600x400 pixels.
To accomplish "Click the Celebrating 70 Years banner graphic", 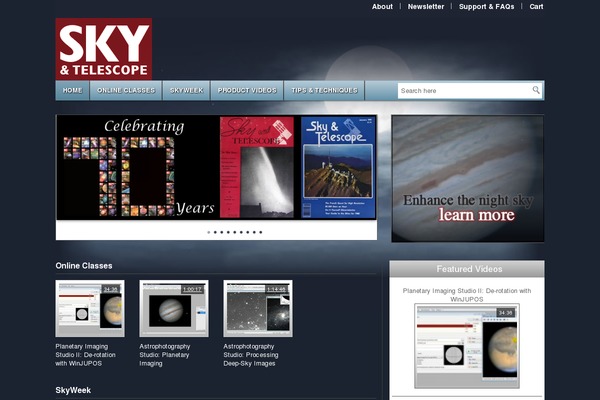I will [x=137, y=167].
